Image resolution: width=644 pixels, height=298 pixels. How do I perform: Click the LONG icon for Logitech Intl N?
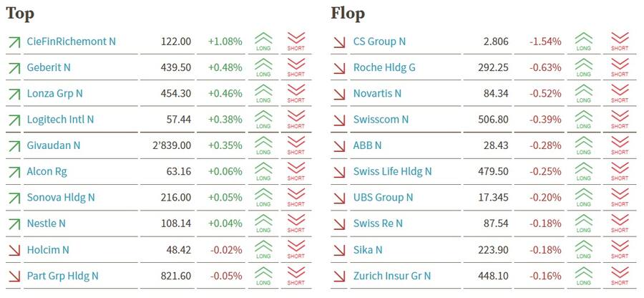[x=263, y=120]
